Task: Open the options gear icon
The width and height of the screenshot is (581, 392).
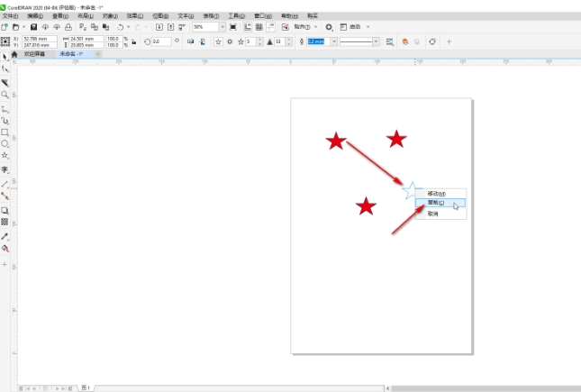Action: 329,28
